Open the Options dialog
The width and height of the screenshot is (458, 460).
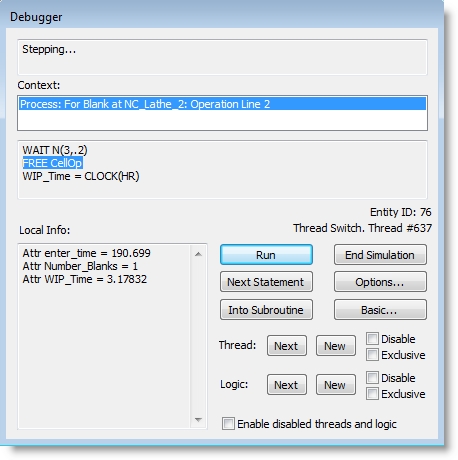click(380, 282)
